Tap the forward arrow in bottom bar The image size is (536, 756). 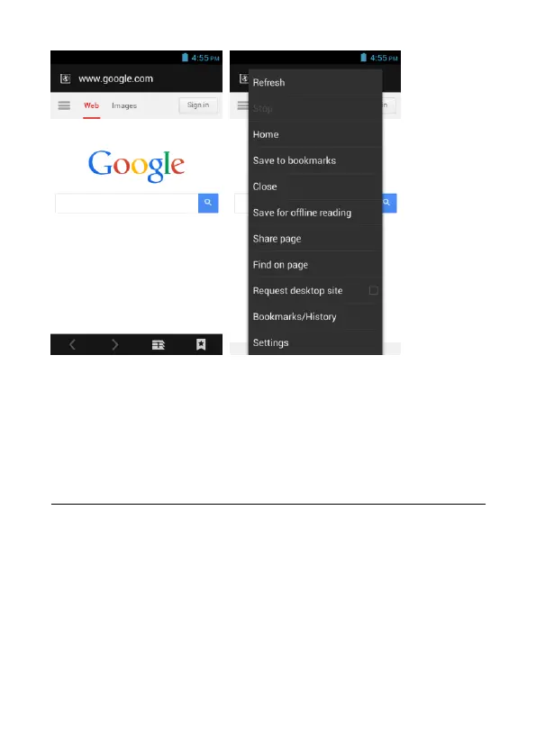pos(114,344)
